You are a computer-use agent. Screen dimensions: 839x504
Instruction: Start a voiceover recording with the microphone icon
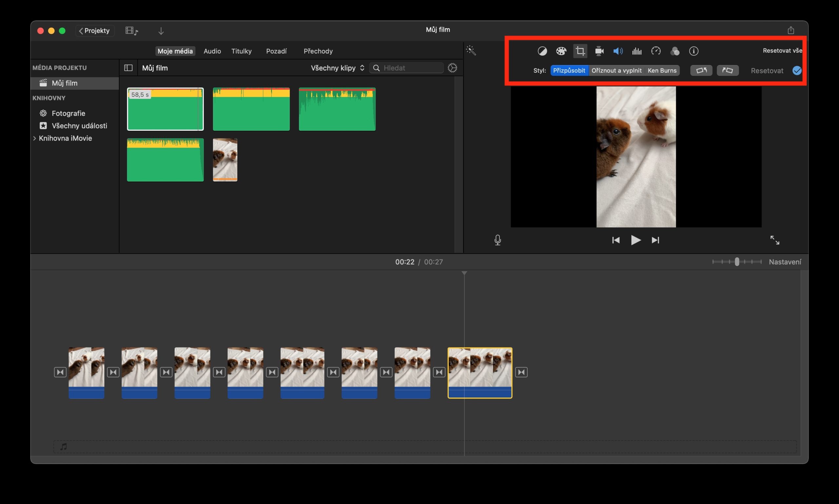[498, 240]
